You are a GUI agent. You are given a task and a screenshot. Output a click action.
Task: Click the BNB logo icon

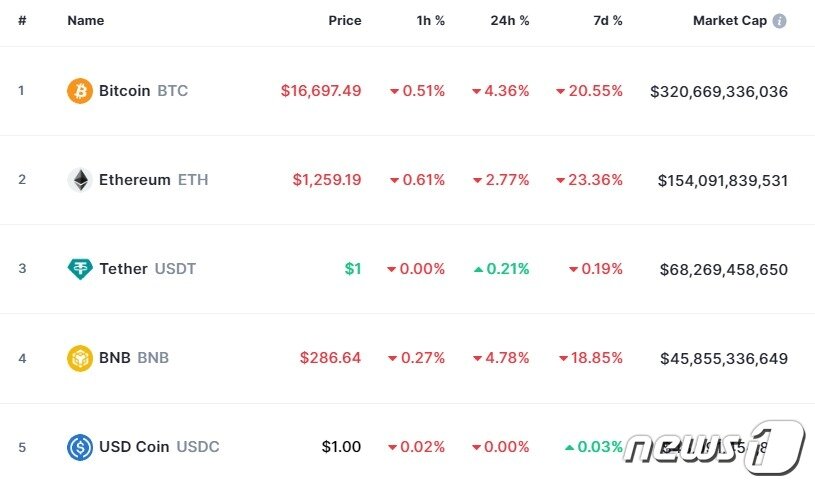(80, 358)
